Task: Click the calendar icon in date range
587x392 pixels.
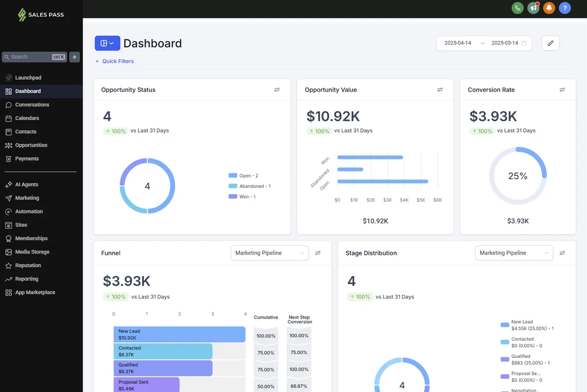Action: coord(524,43)
